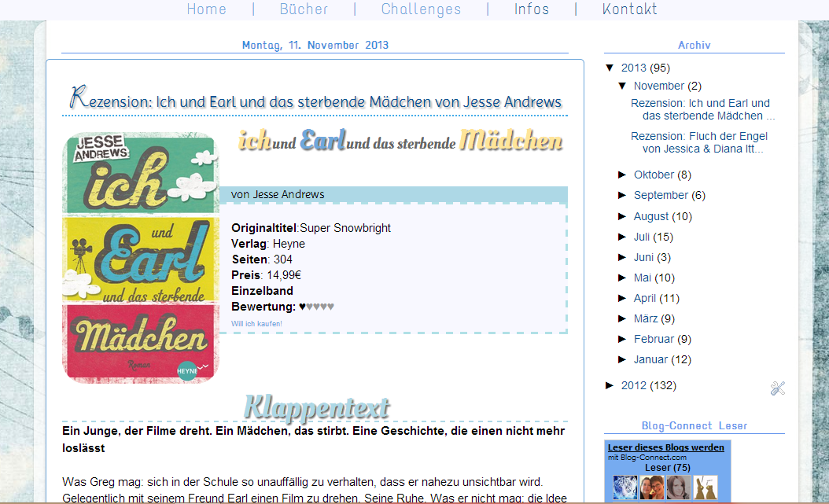Open the Januar archive link
Viewport: 829px width, 504px height.
[x=650, y=359]
